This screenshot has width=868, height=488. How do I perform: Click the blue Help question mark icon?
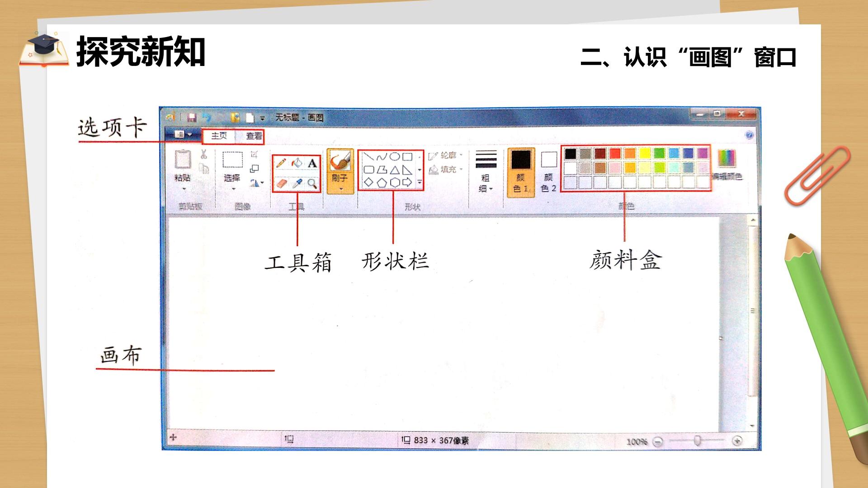coord(750,135)
